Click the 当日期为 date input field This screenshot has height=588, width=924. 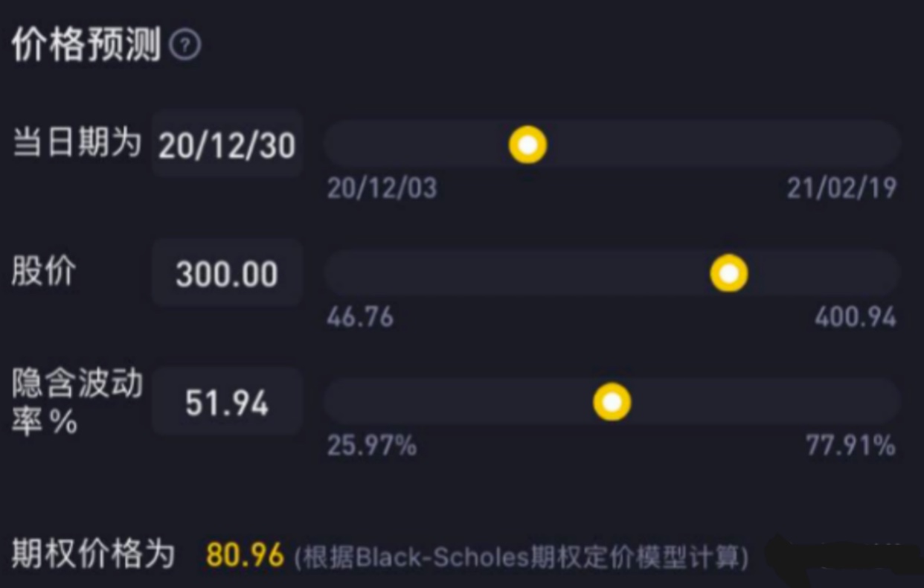227,144
